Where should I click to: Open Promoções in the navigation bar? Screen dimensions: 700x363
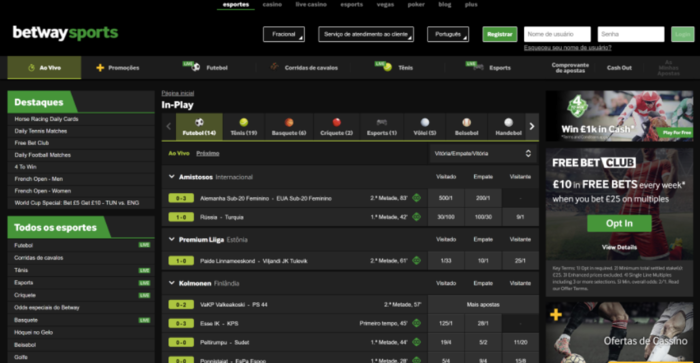tap(118, 68)
